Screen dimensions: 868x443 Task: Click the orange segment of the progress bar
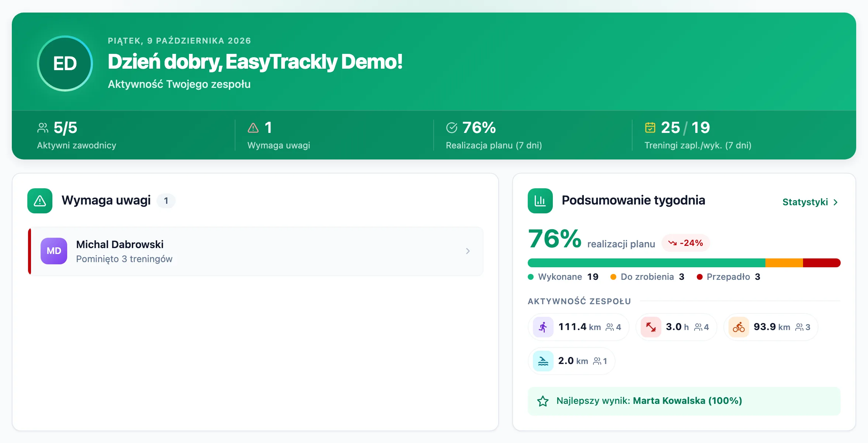pyautogui.click(x=784, y=263)
